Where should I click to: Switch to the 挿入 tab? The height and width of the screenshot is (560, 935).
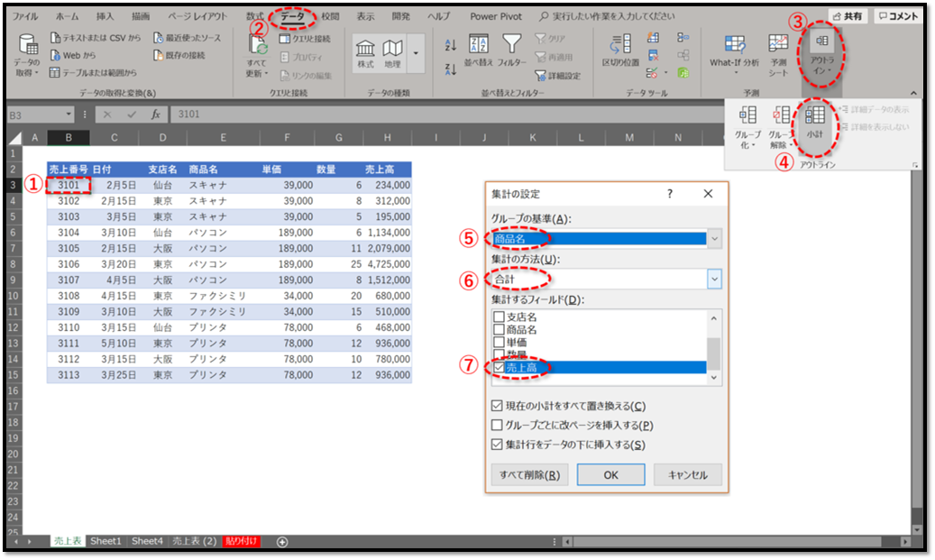(x=105, y=17)
